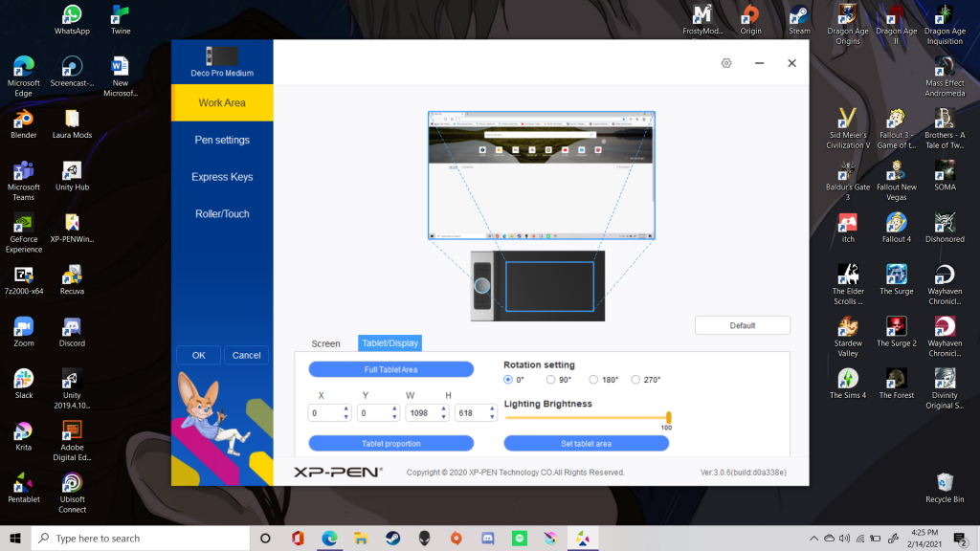Switch to the Tablet/Display tab
The height and width of the screenshot is (551, 980).
click(x=390, y=343)
